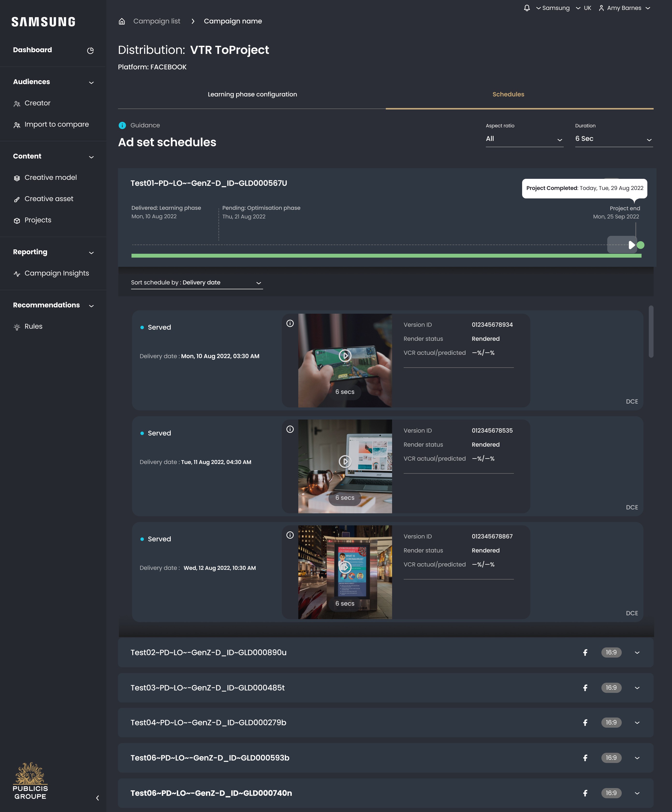Click the Dashboard chart icon
The image size is (672, 812).
pos(90,51)
